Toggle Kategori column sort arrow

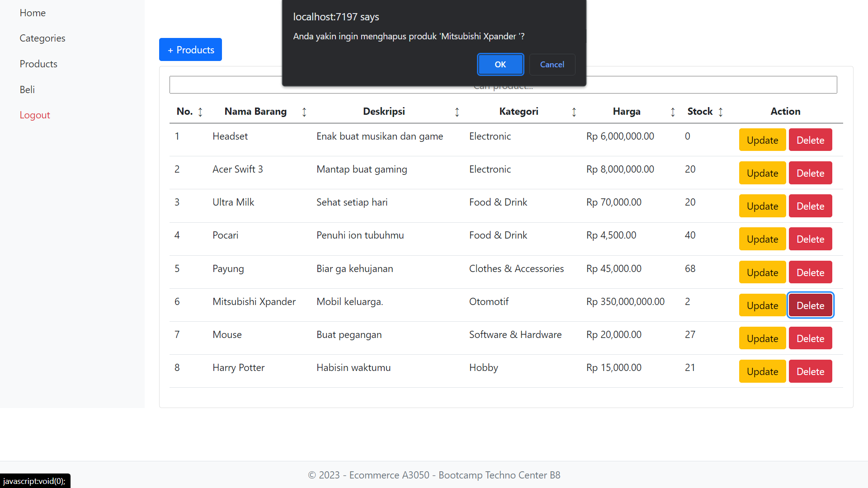coord(574,112)
